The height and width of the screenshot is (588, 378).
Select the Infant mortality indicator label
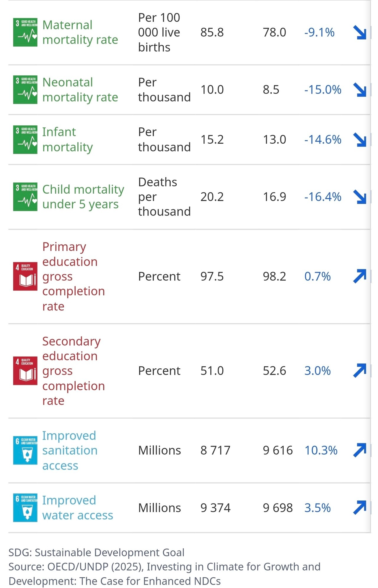68,140
